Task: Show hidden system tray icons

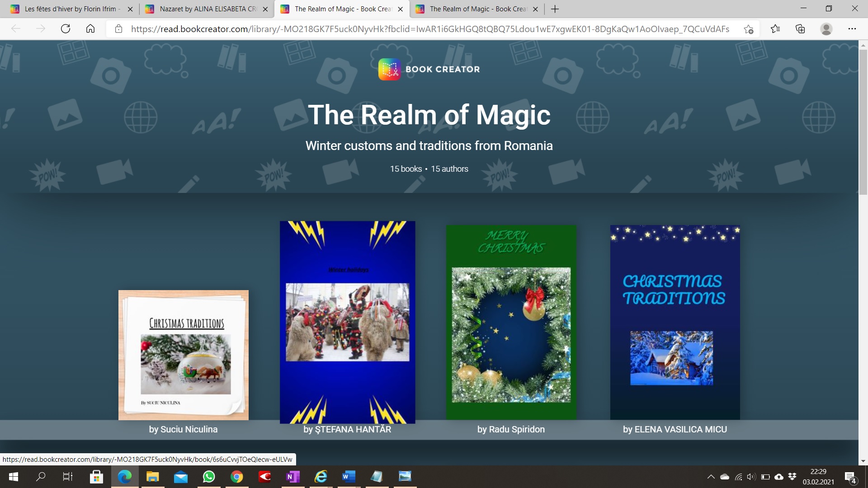Action: tap(711, 477)
